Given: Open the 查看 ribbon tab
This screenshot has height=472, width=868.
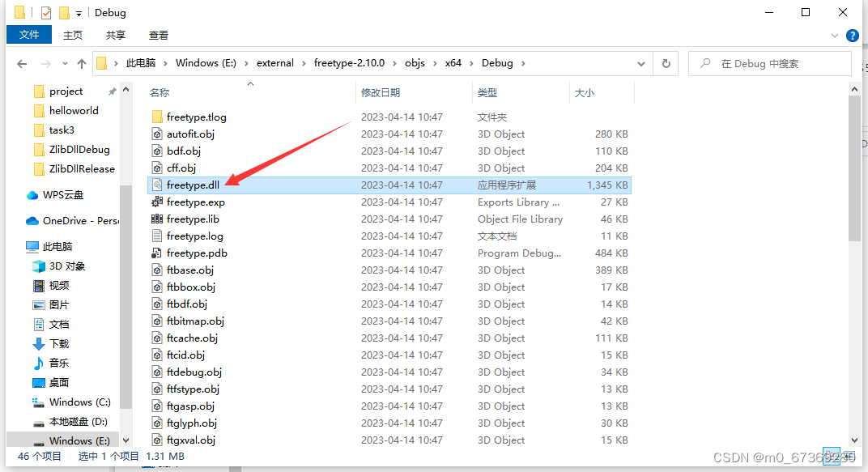Looking at the screenshot, I should [x=159, y=35].
